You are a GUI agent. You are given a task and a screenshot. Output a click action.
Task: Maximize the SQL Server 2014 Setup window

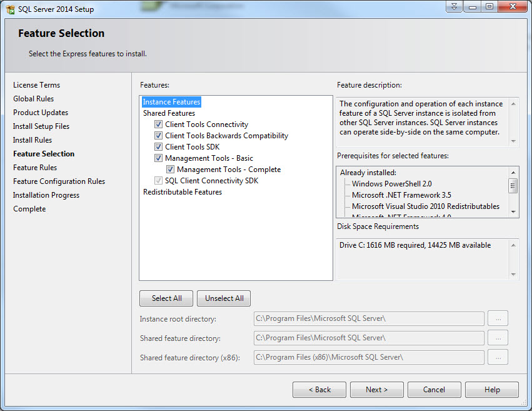point(489,6)
